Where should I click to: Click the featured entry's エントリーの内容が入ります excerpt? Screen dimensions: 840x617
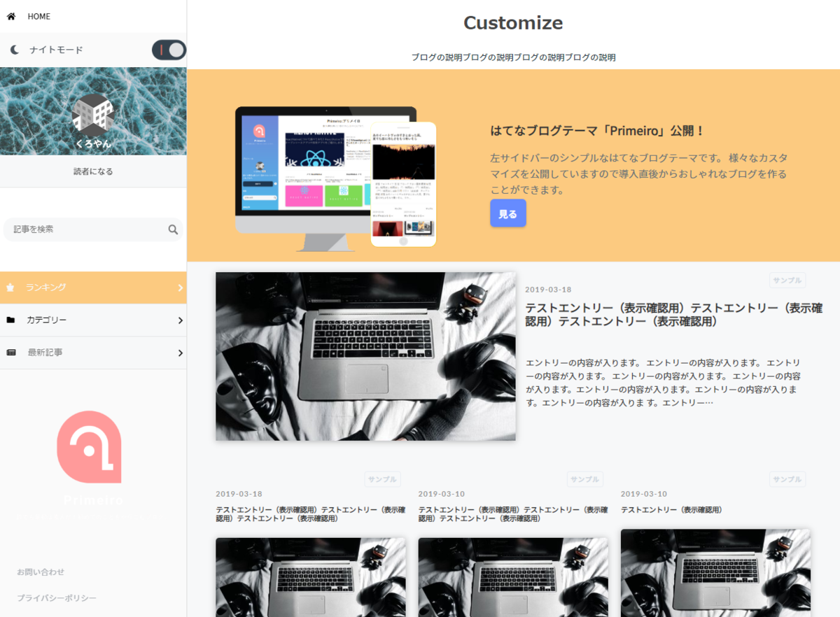663,383
